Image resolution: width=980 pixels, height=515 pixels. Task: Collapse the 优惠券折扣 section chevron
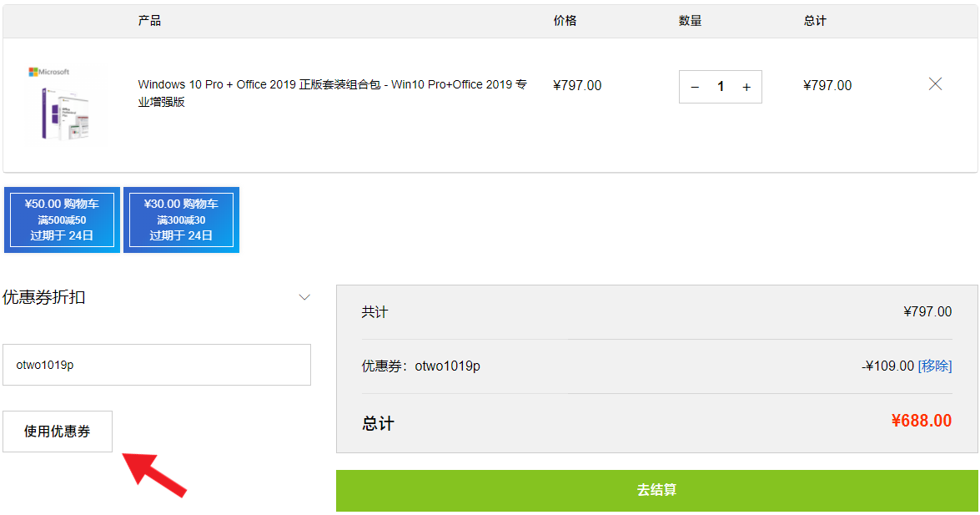click(x=304, y=297)
